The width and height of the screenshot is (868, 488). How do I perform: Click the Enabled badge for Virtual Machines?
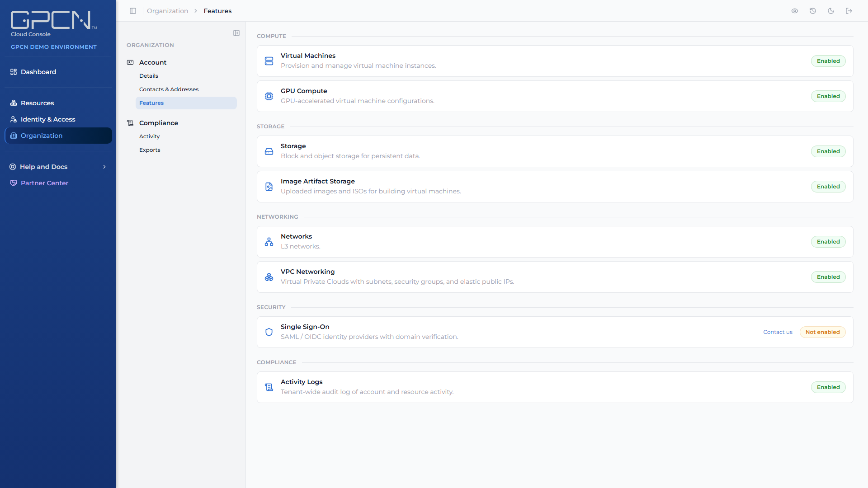[x=828, y=61]
